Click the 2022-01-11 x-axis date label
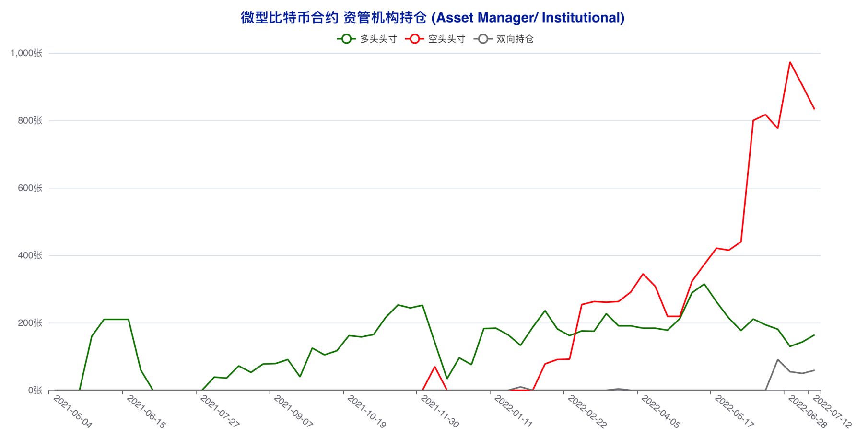This screenshot has width=868, height=437. [x=513, y=412]
